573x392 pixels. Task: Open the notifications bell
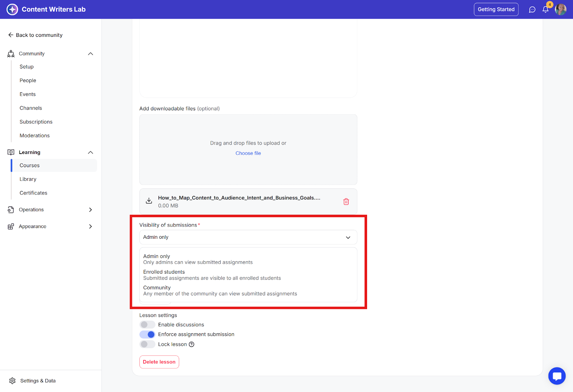pyautogui.click(x=545, y=9)
